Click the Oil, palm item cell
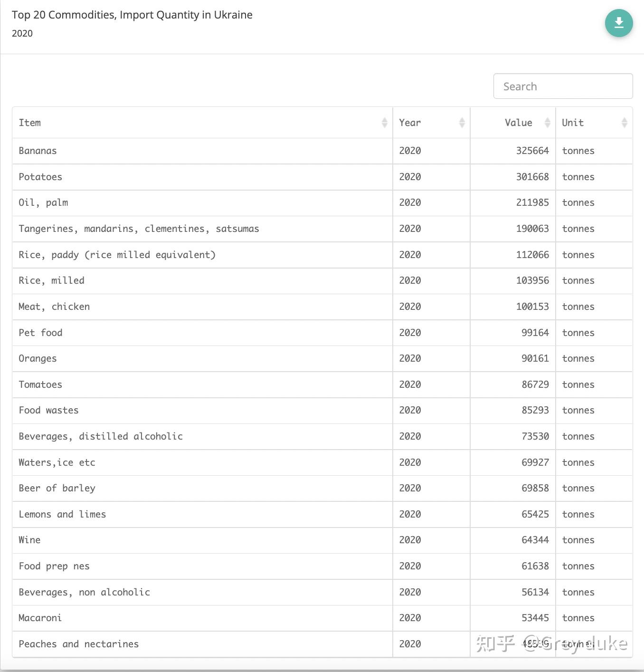 [x=43, y=202]
